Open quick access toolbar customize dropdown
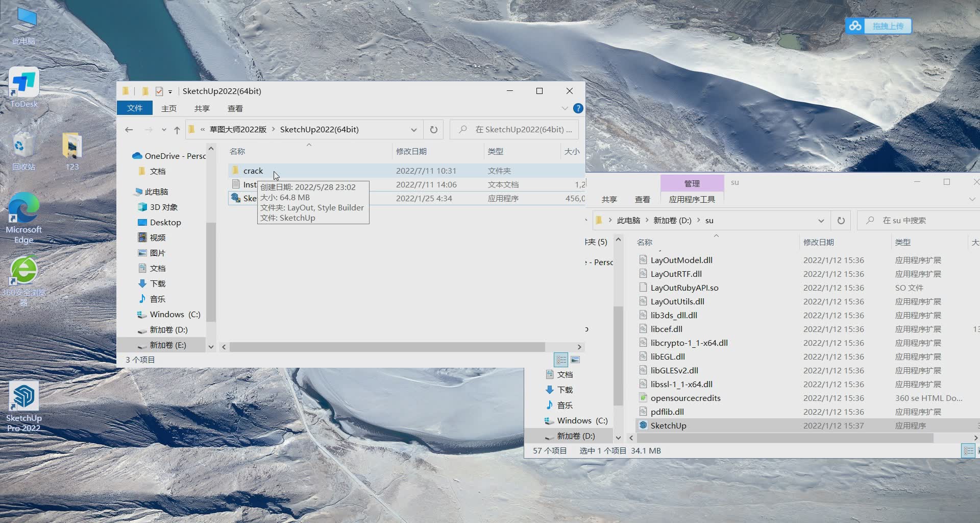 [170, 92]
